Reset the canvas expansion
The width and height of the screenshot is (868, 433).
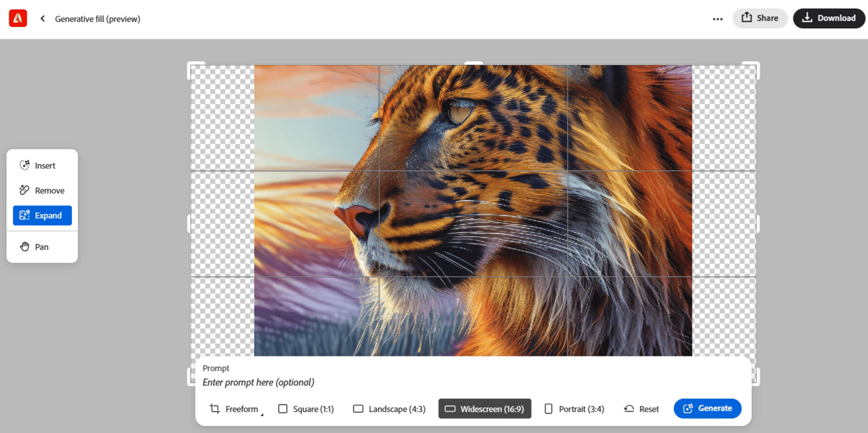click(x=642, y=409)
